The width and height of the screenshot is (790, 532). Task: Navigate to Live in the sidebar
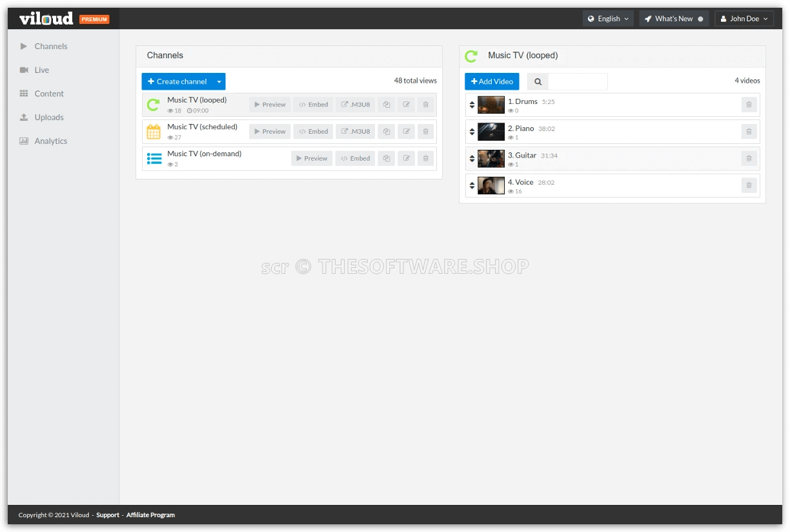click(x=42, y=70)
